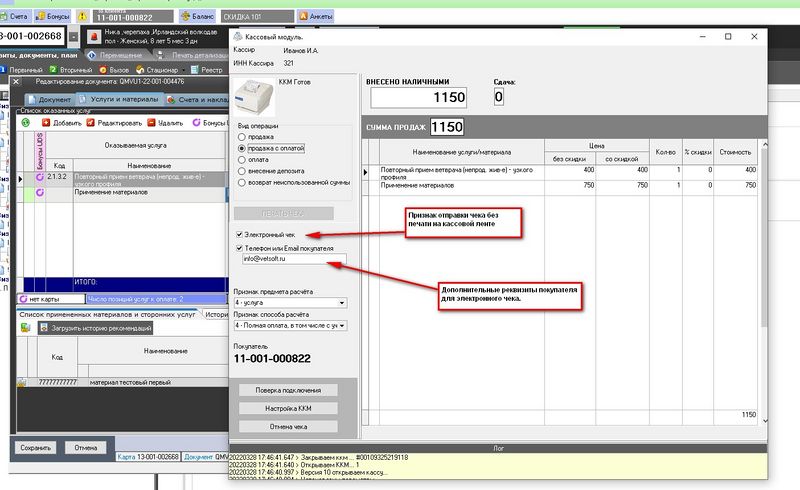Uncheck the Электронный чек checkbox

(238, 234)
